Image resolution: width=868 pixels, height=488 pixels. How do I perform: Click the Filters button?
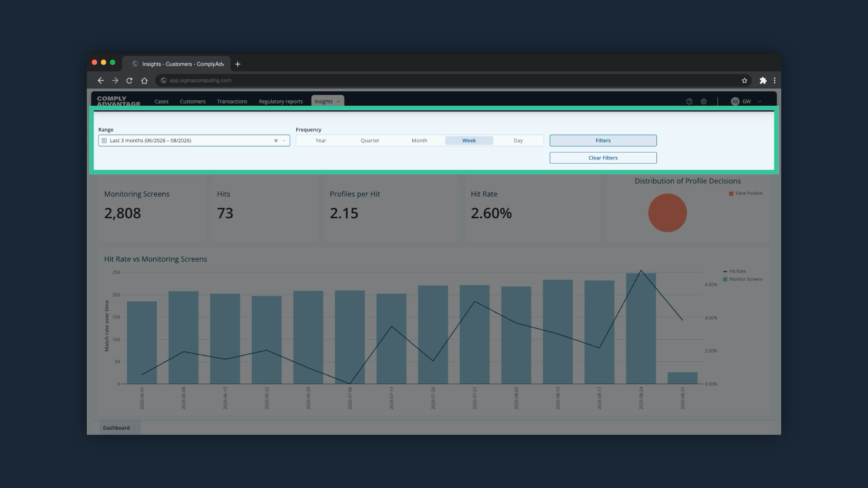(603, 141)
